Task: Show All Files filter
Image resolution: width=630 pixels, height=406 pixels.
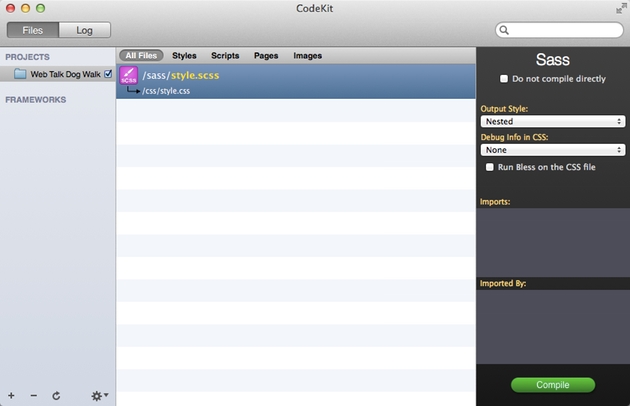Action: 141,55
